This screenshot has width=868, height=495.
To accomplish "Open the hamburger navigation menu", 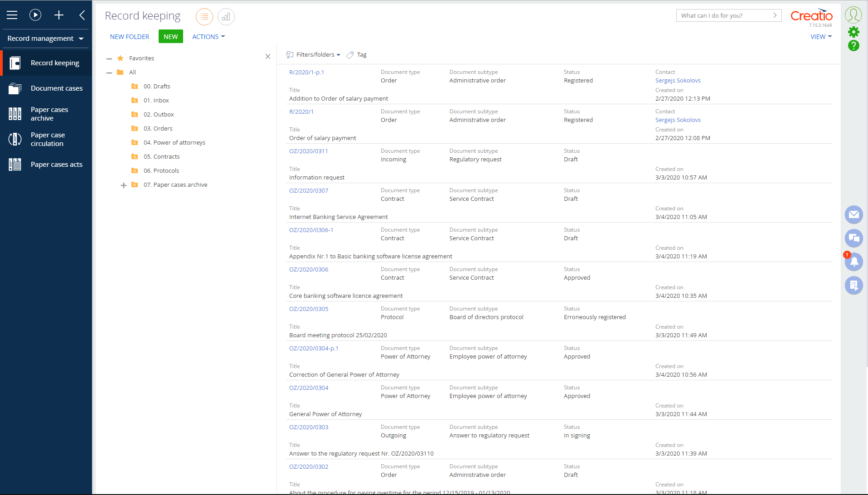I will [12, 15].
